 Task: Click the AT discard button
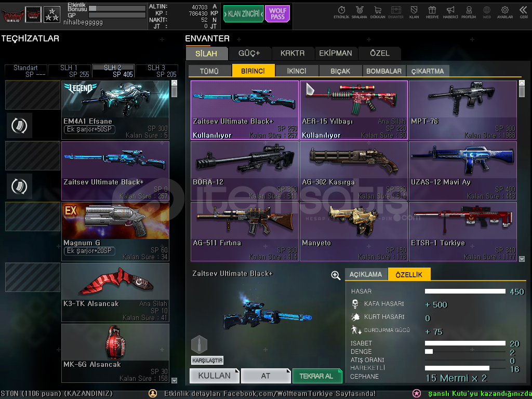point(265,376)
